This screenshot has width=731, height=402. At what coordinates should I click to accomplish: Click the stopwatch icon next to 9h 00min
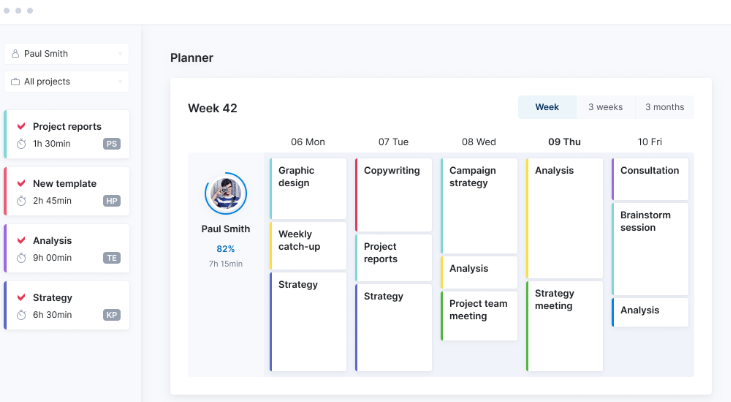click(x=22, y=258)
